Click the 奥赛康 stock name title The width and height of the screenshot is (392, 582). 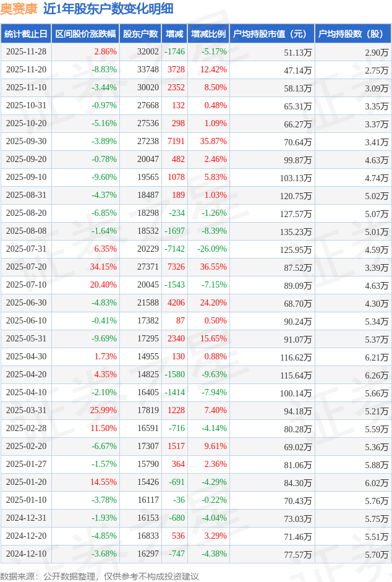[x=19, y=9]
